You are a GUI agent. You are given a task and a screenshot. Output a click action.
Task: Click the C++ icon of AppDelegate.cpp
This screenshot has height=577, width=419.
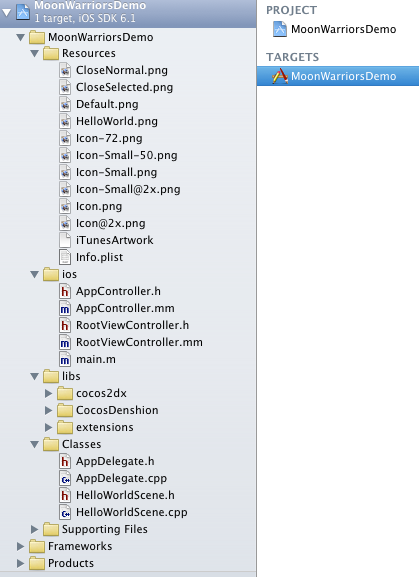coord(65,478)
